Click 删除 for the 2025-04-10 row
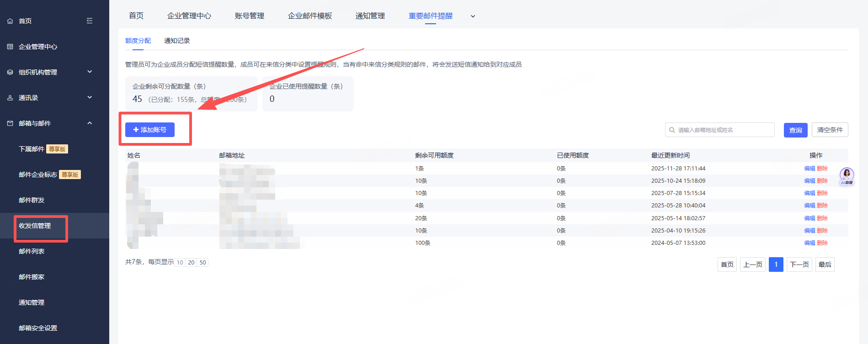The image size is (868, 344). coord(822,231)
